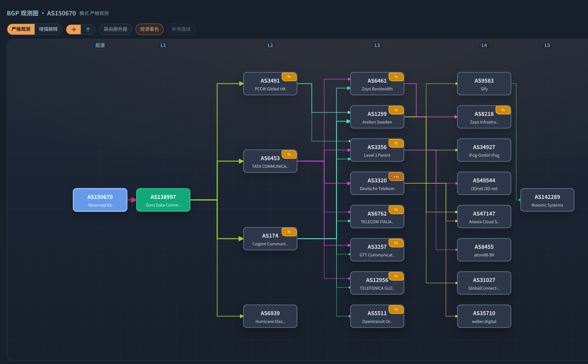Click the AS150670 title text

point(61,13)
